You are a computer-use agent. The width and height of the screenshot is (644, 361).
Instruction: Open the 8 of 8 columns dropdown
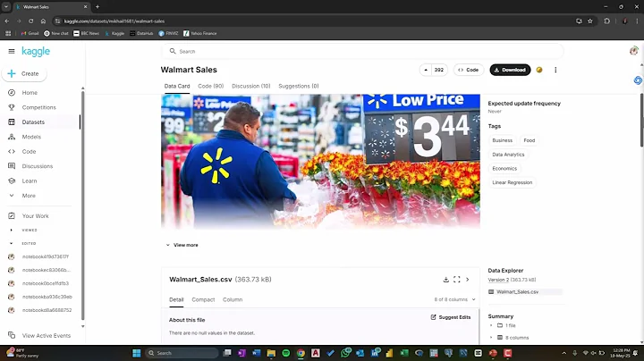[x=454, y=300]
